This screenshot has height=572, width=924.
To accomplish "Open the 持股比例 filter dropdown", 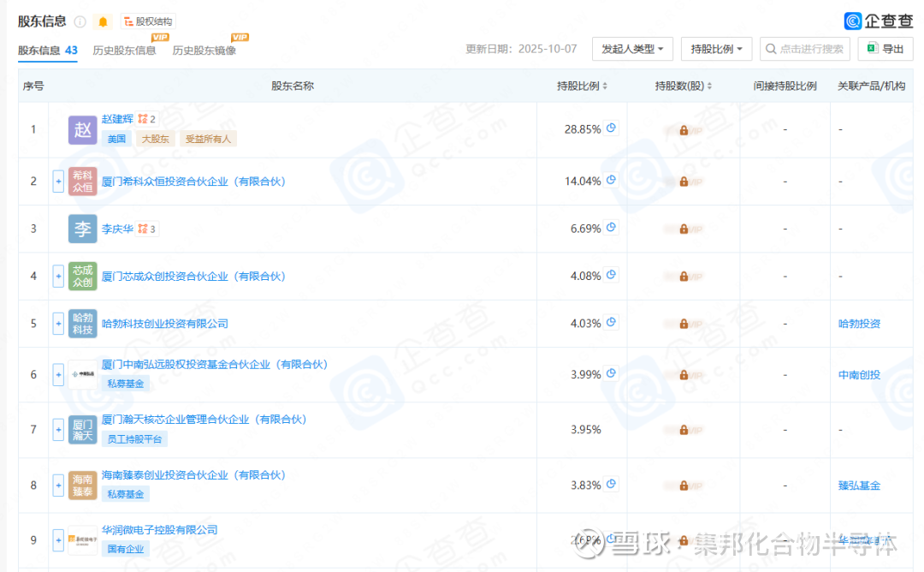I will click(717, 49).
